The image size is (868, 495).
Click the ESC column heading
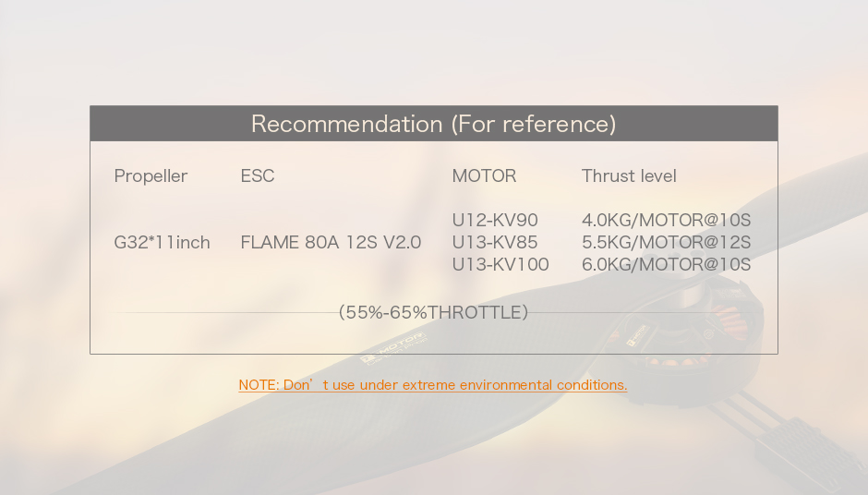[x=258, y=175]
